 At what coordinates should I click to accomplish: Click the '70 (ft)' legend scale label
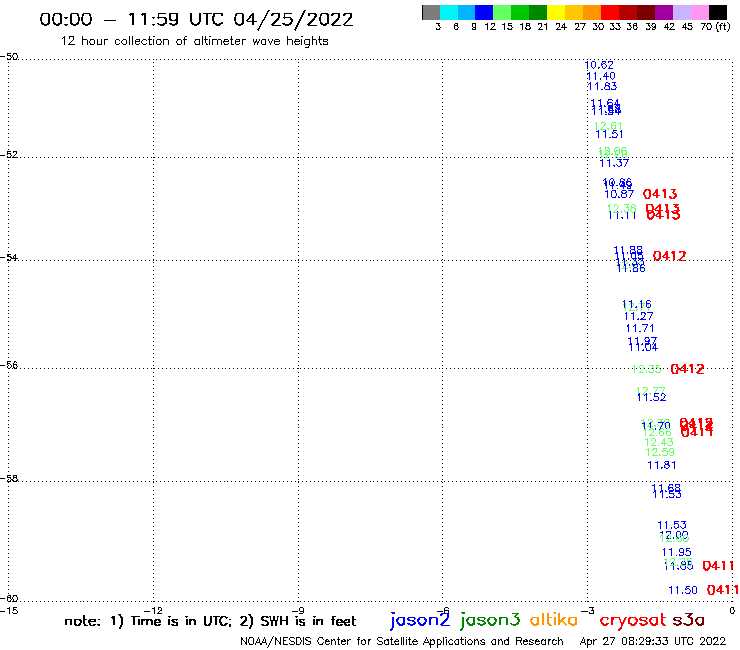[715, 27]
